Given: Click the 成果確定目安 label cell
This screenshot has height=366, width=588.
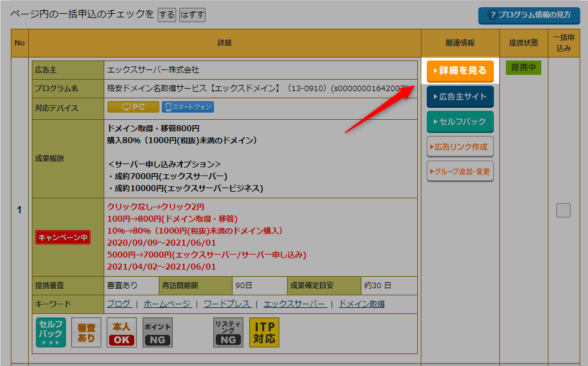Looking at the screenshot, I should (324, 286).
